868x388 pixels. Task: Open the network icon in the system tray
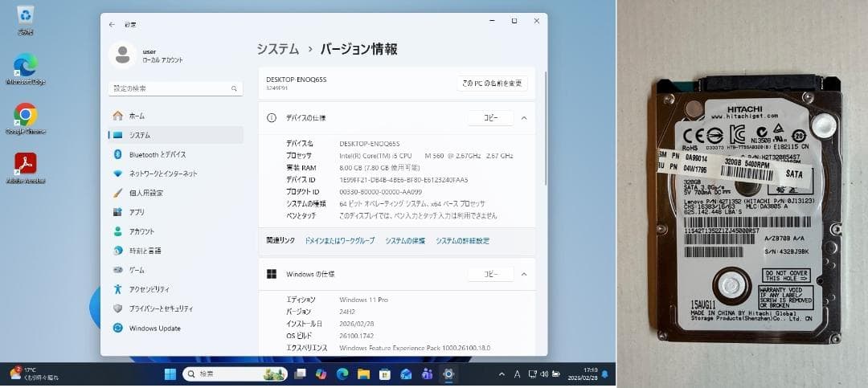pyautogui.click(x=533, y=374)
